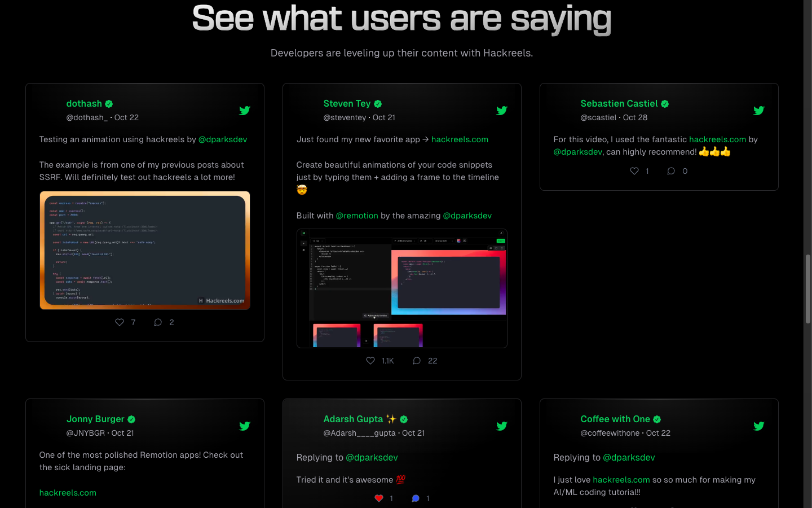
Task: Click @dparksdev mention in Sebastien Castiel's tweet
Action: tap(578, 152)
